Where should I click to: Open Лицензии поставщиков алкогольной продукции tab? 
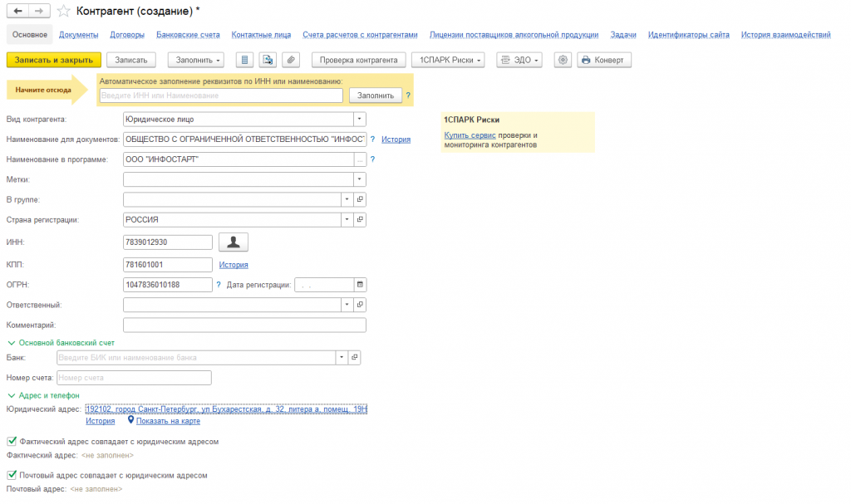pyautogui.click(x=514, y=35)
